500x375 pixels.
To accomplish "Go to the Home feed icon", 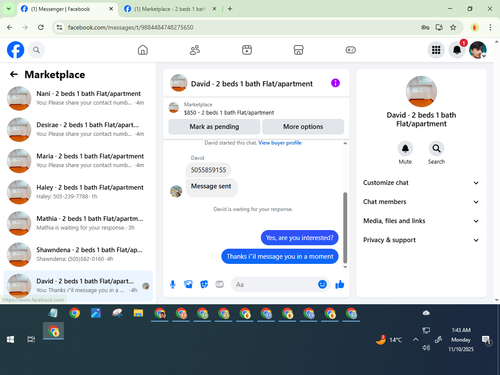I will pyautogui.click(x=143, y=50).
